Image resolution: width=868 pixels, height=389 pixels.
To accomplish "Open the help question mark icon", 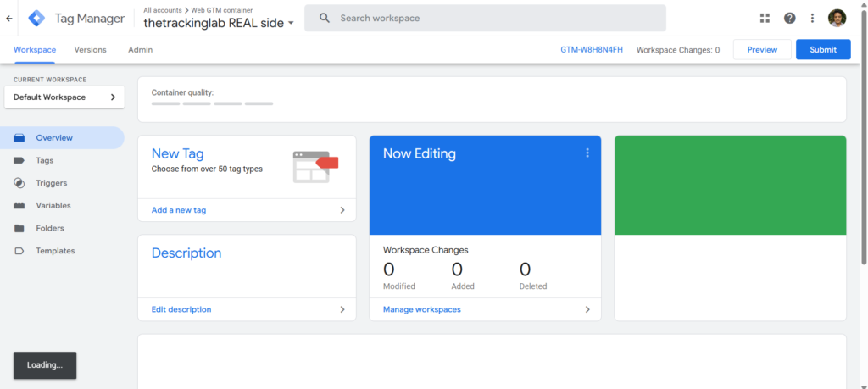I will click(x=789, y=18).
